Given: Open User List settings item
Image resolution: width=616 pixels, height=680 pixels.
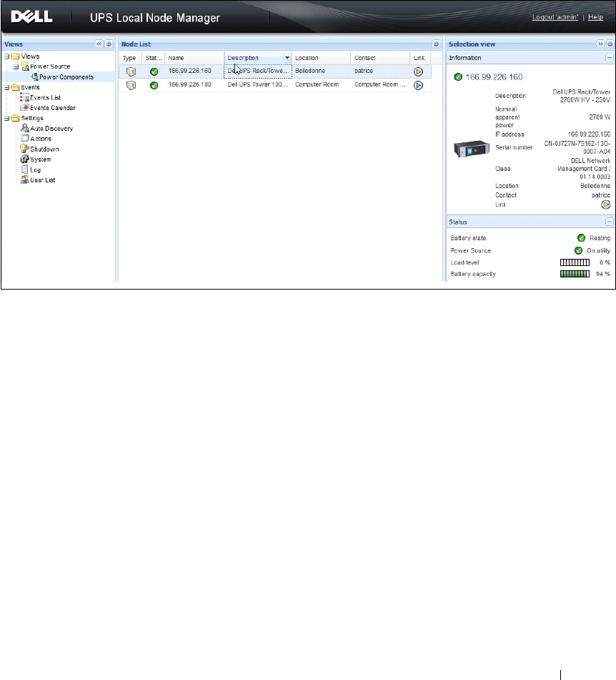Looking at the screenshot, I should coord(42,180).
